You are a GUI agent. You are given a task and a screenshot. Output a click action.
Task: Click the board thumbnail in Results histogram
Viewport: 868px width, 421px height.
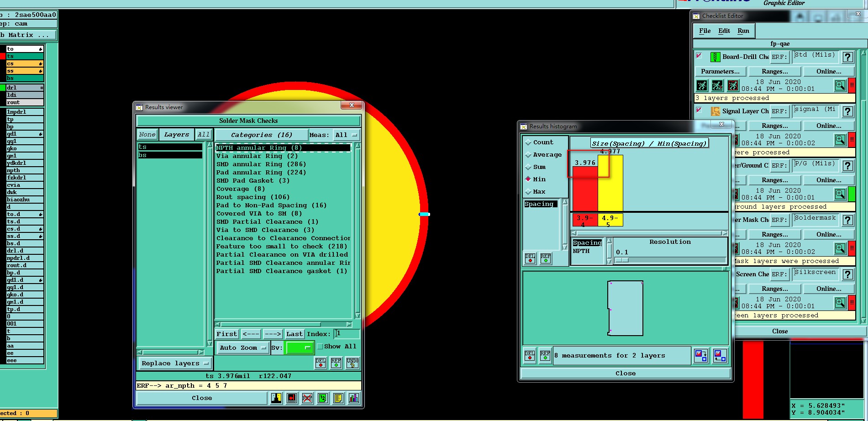[625, 308]
